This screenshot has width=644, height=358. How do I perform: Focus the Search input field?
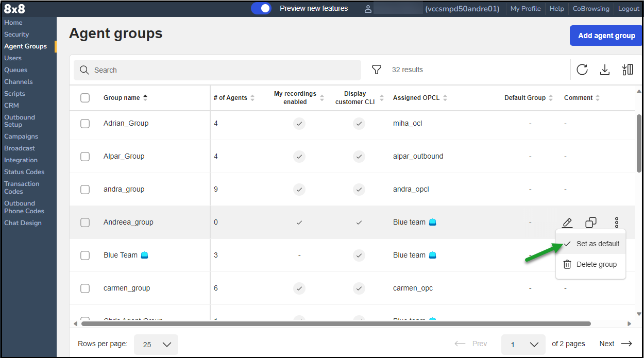coord(217,70)
